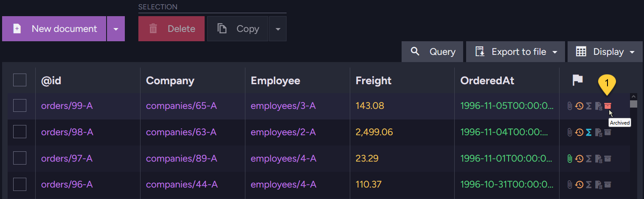The image size is (644, 199).
Task: Click the attachments paperclip icon for orders/99-A
Action: click(x=570, y=106)
